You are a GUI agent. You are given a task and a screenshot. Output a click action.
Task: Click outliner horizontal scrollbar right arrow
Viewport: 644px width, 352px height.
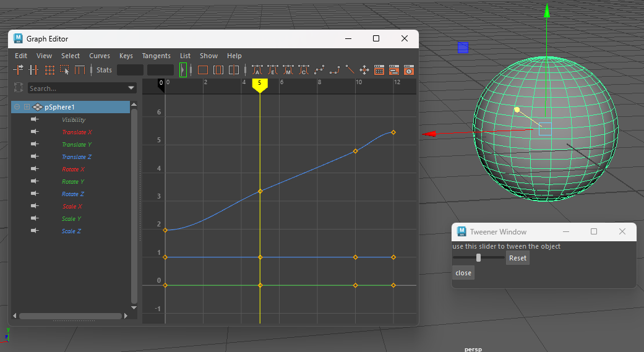click(126, 316)
